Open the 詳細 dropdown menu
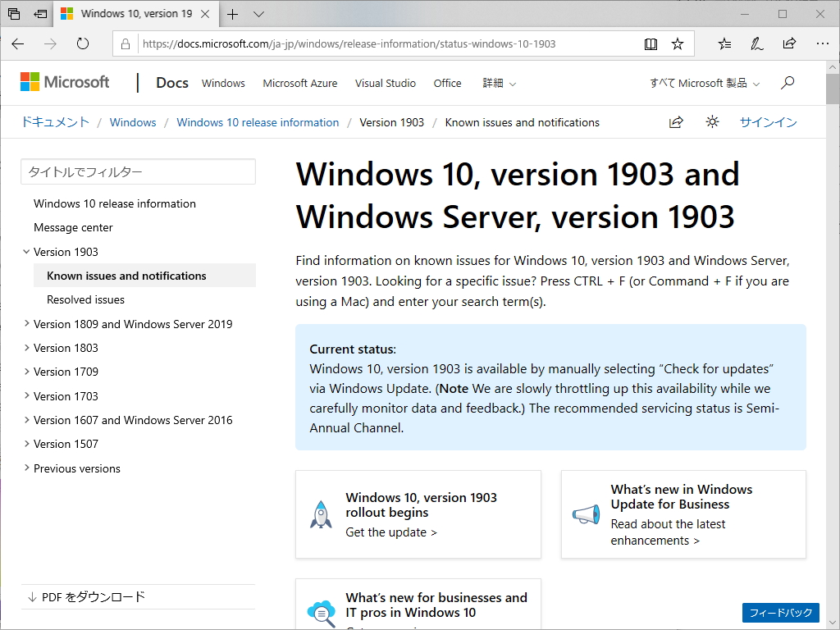Screen dimensions: 840x630 point(499,83)
